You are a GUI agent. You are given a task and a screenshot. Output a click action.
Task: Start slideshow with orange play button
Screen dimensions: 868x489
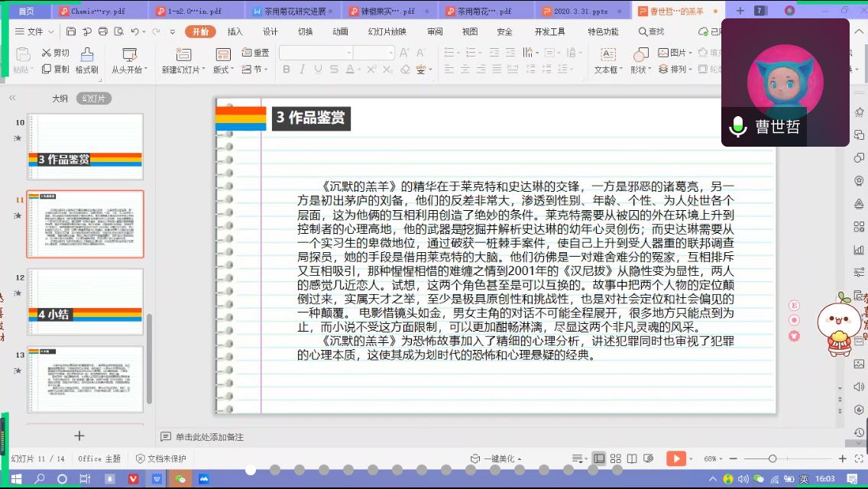[675, 458]
